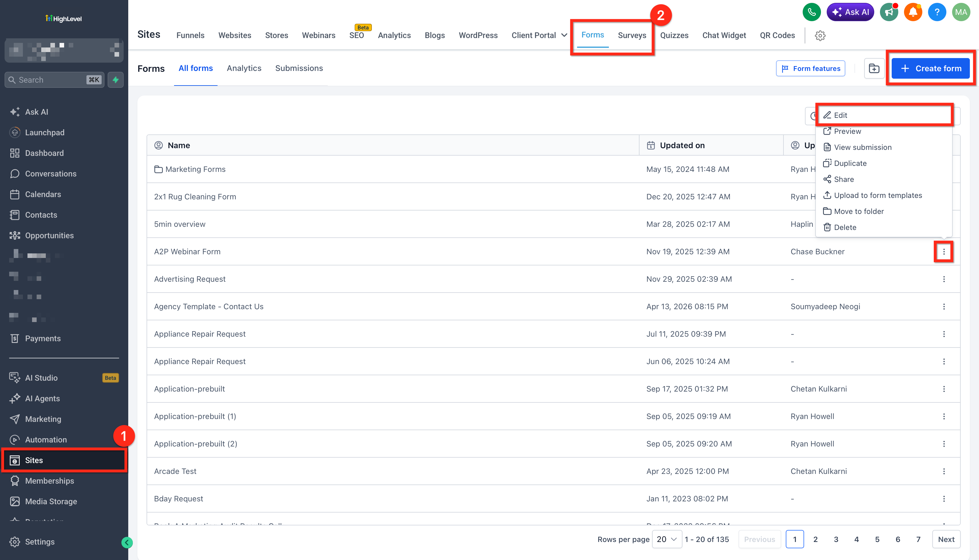Click the green lightning quick actions icon
Viewport: 979px width, 560px height.
tap(115, 80)
